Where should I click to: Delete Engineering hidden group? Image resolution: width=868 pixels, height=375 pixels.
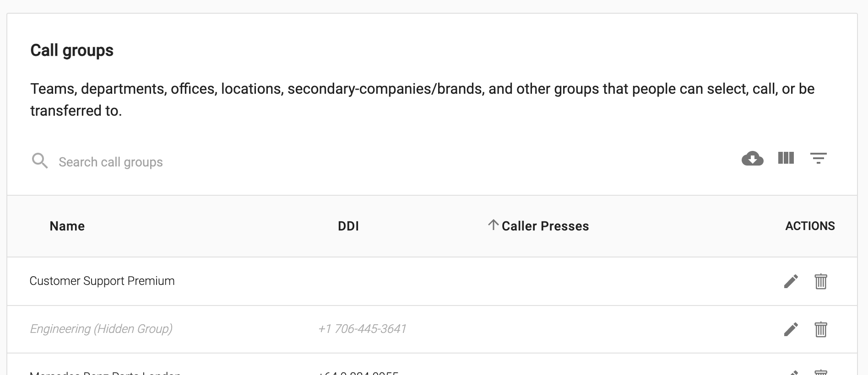820,329
